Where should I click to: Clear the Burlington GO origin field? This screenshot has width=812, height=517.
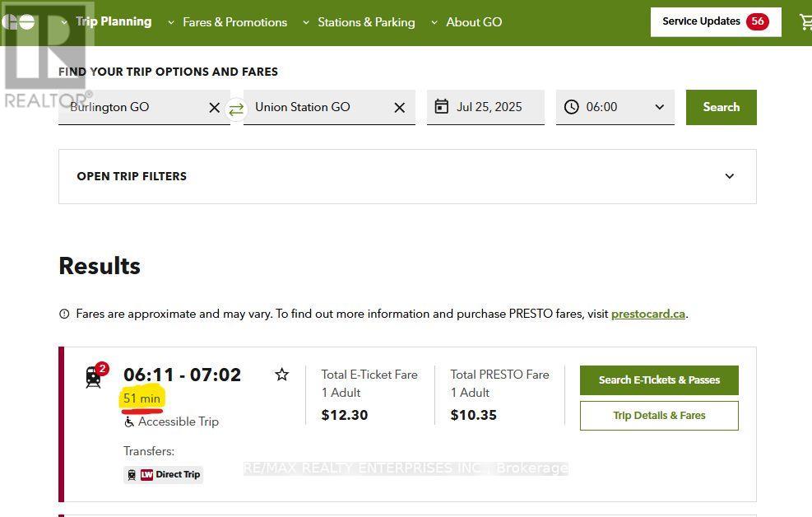(x=214, y=108)
